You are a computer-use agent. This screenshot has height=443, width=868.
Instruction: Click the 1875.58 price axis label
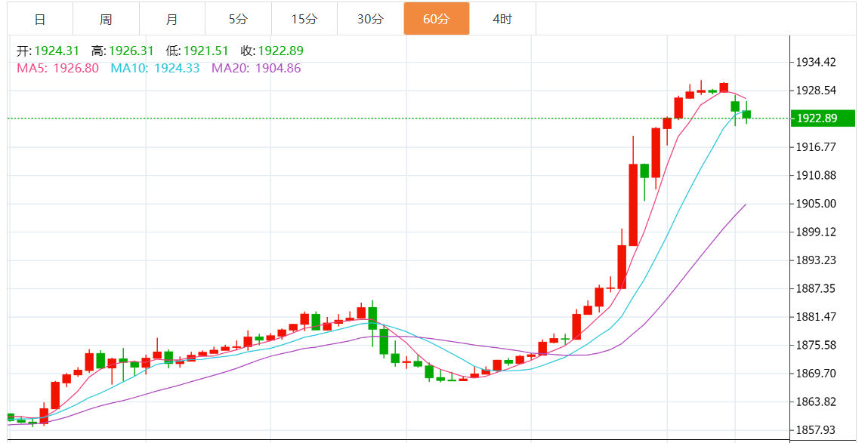(x=816, y=345)
